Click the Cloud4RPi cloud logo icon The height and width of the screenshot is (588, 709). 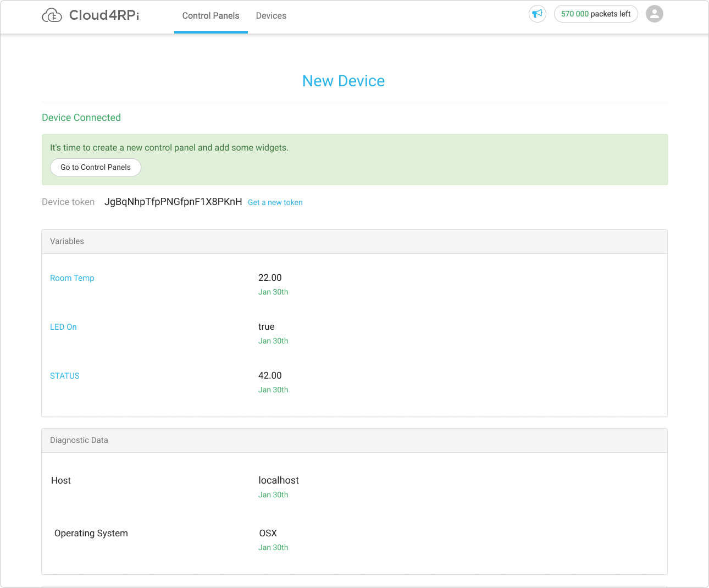(52, 15)
